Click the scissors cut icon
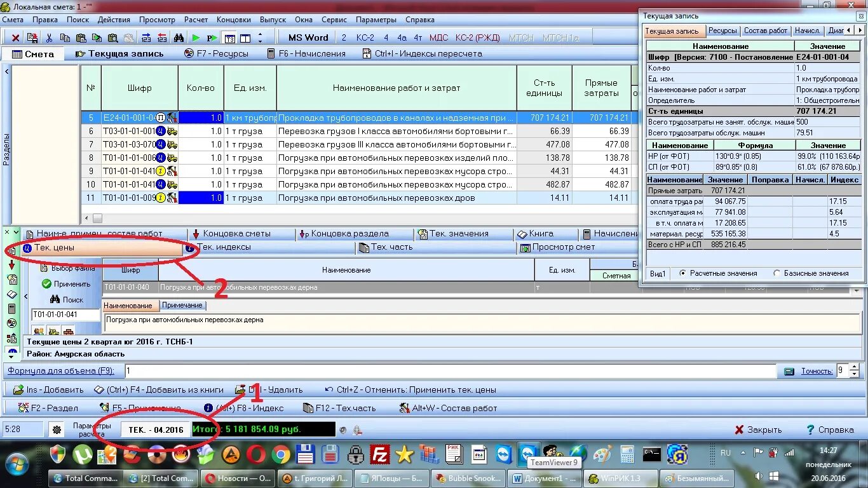Screen dimensions: 868x488 [x=50, y=38]
